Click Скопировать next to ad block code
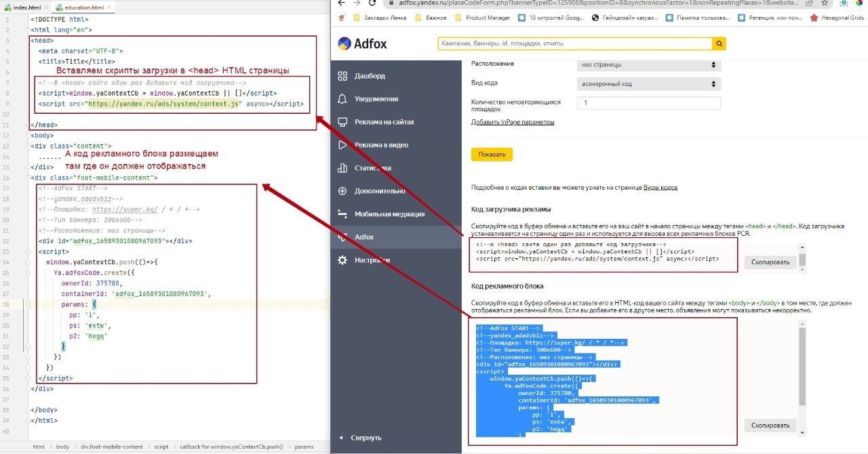 (770, 426)
